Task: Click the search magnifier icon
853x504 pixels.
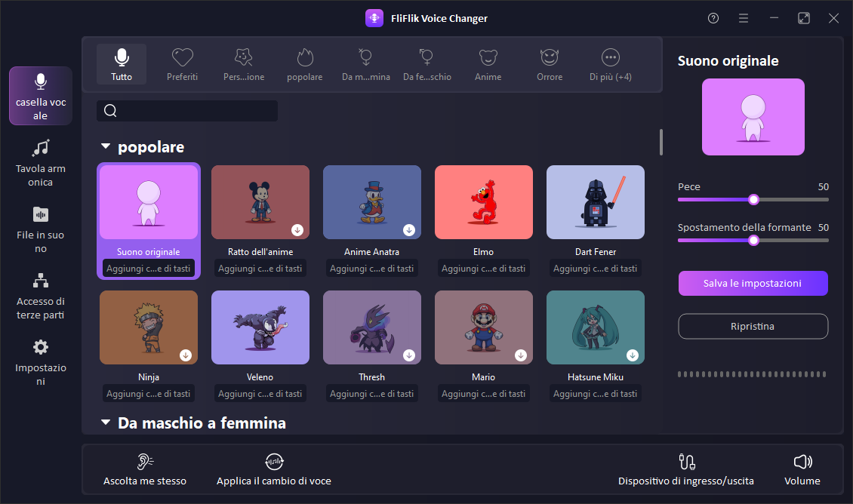Action: tap(110, 111)
